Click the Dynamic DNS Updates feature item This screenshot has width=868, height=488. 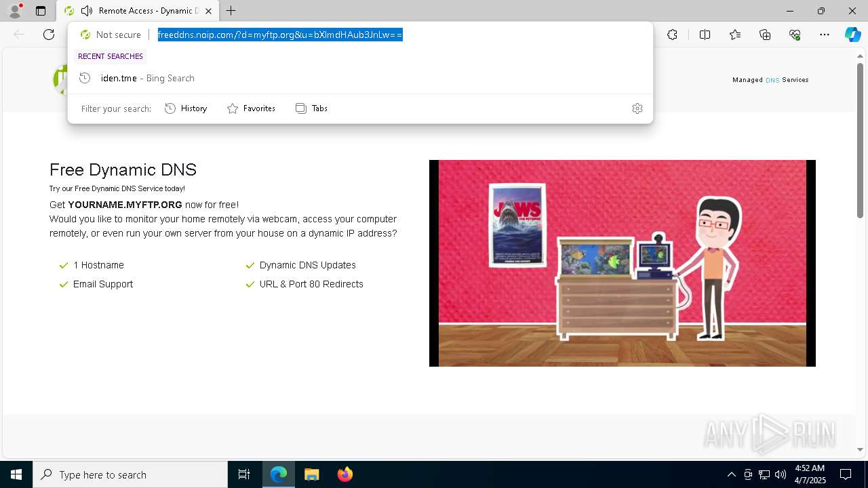300,265
